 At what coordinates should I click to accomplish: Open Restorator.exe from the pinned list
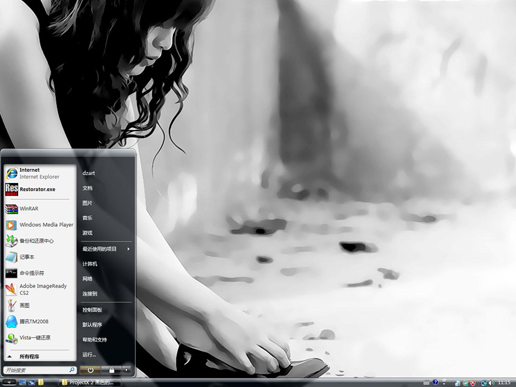39,189
